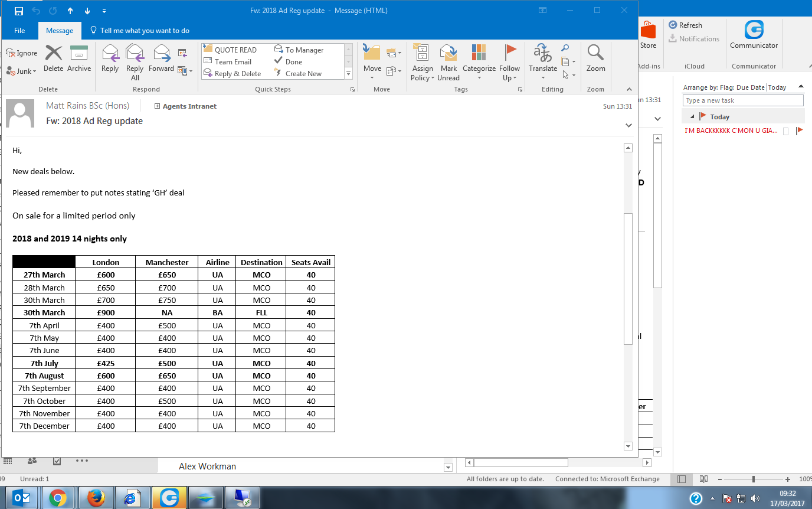The height and width of the screenshot is (509, 812).
Task: Go to next item with down arrow
Action: pos(87,11)
